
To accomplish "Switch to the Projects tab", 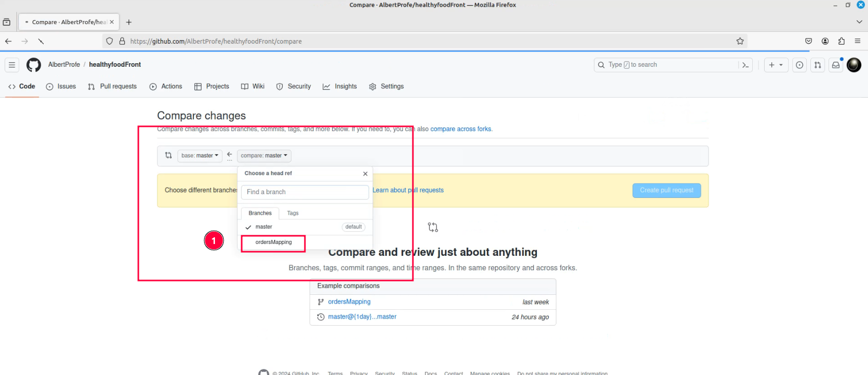I will tap(212, 86).
